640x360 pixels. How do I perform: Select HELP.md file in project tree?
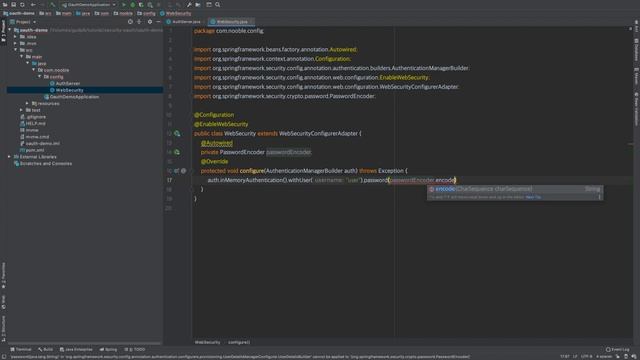[x=33, y=123]
